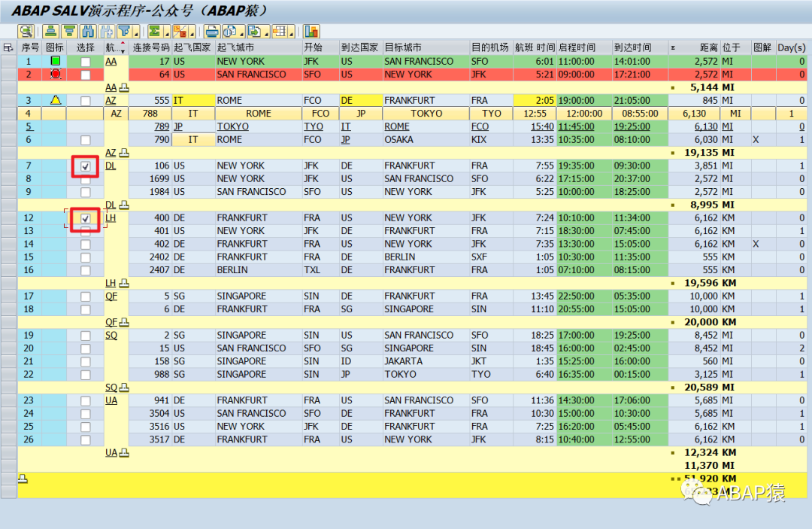Click the 距离 column header
Viewport: 812px width, 529px height.
(708, 47)
